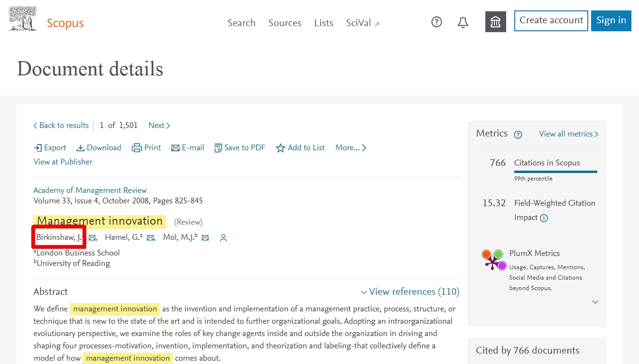Click Field-Weighted Citation Impact info icon

pos(544,218)
